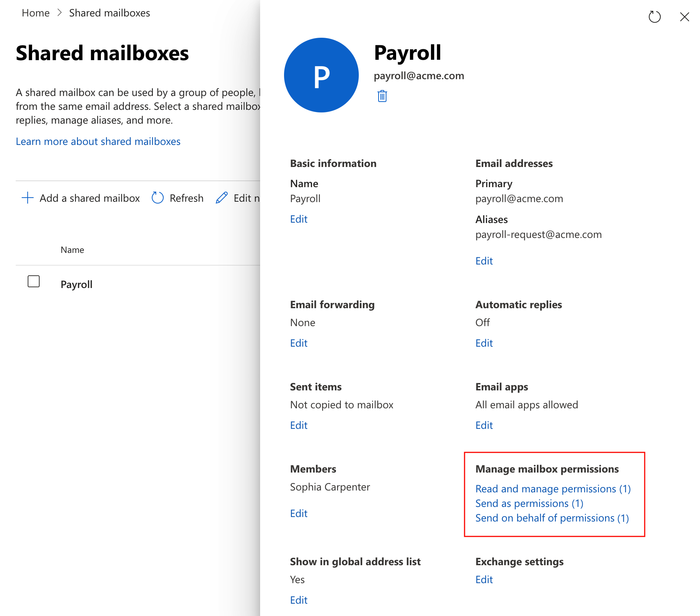Click the plus icon for Add a shared mailbox
The image size is (700, 616).
(28, 198)
